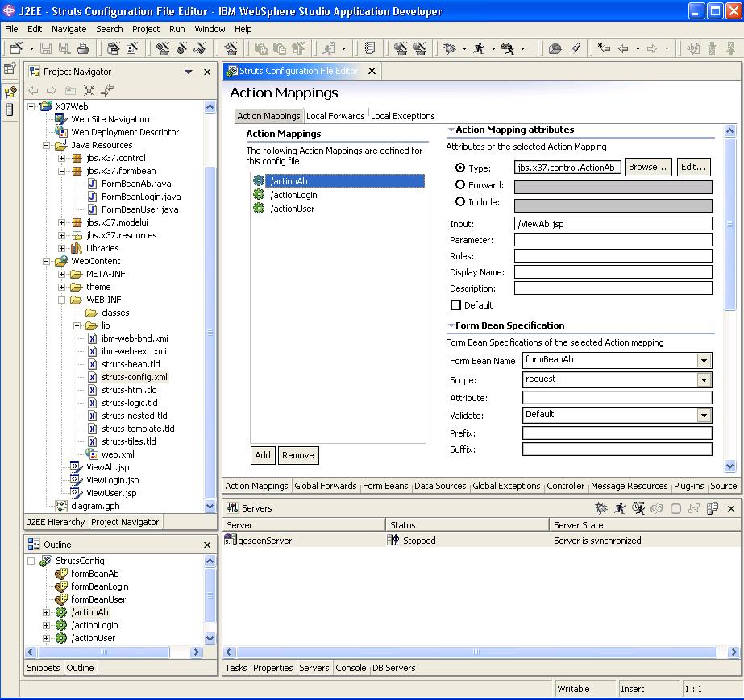744x700 pixels.
Task: Click the New wizard toolbar icon
Action: (x=17, y=48)
